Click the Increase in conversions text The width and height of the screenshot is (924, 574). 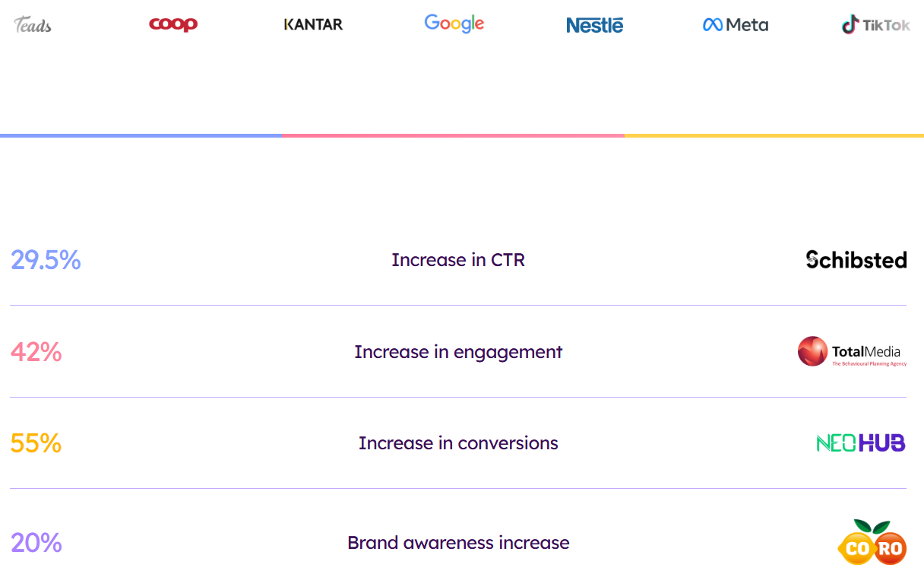point(458,443)
